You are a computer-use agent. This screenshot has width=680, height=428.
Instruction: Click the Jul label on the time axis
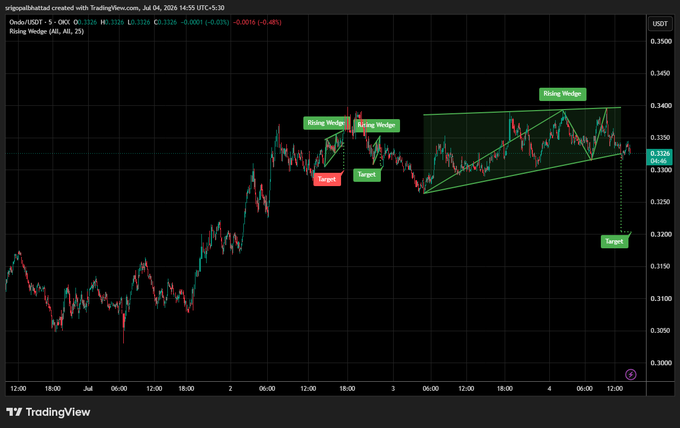[x=88, y=389]
